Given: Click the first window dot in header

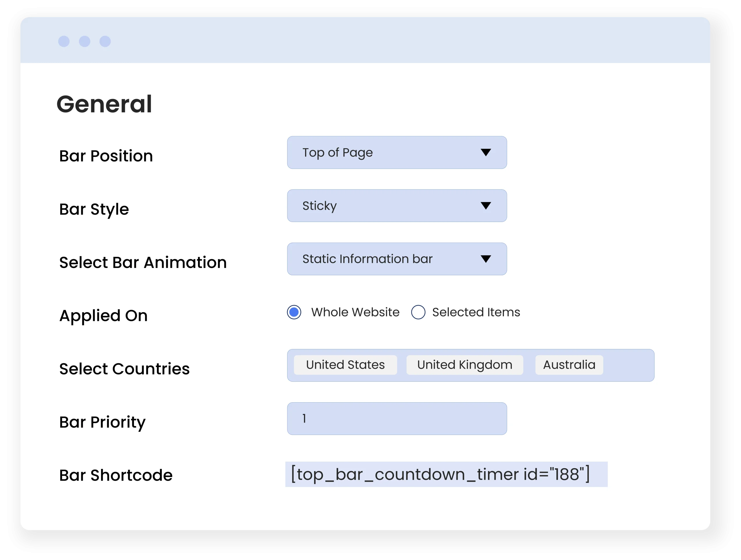Looking at the screenshot, I should tap(64, 41).
